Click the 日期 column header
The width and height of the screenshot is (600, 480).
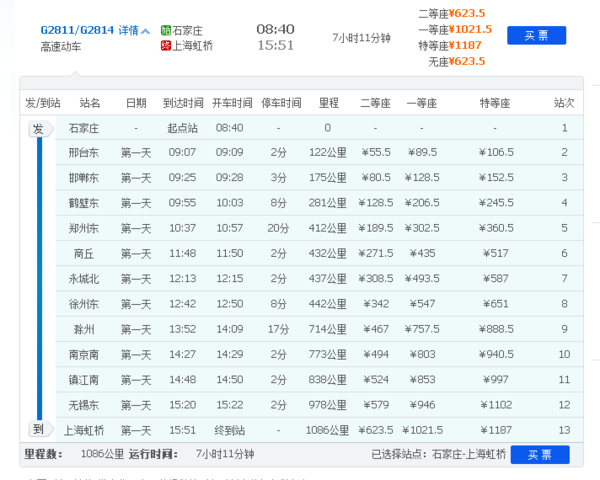136,103
